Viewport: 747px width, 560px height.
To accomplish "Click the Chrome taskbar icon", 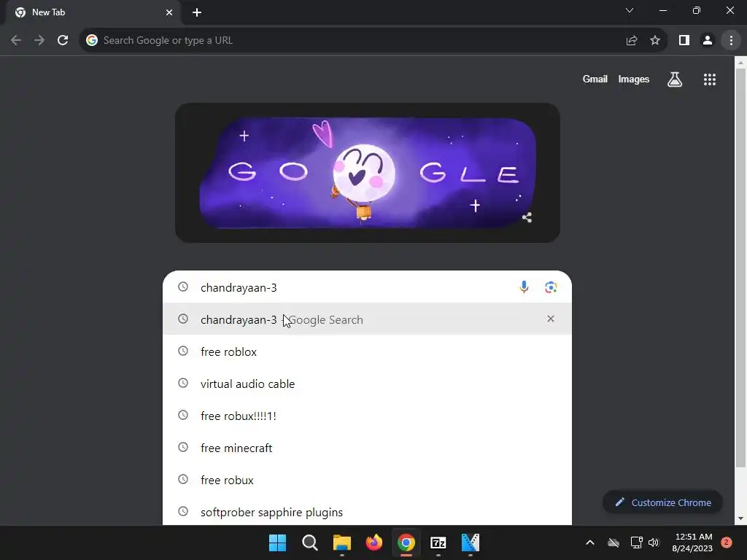I will 406,542.
